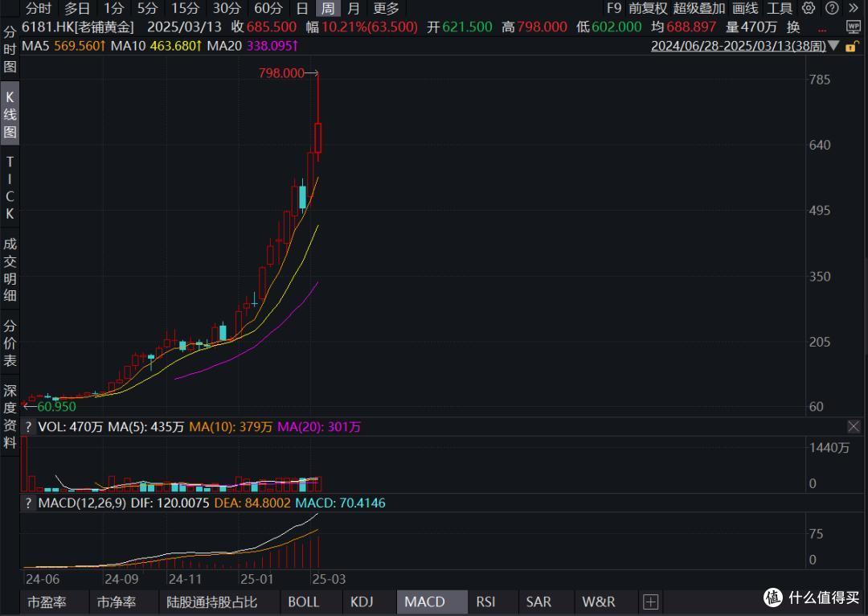
Task: Click the 24-09 date axis marker
Action: coord(121,580)
